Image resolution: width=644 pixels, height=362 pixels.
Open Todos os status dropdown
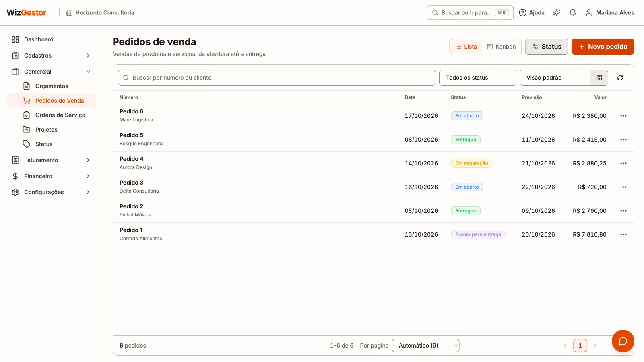pyautogui.click(x=478, y=78)
